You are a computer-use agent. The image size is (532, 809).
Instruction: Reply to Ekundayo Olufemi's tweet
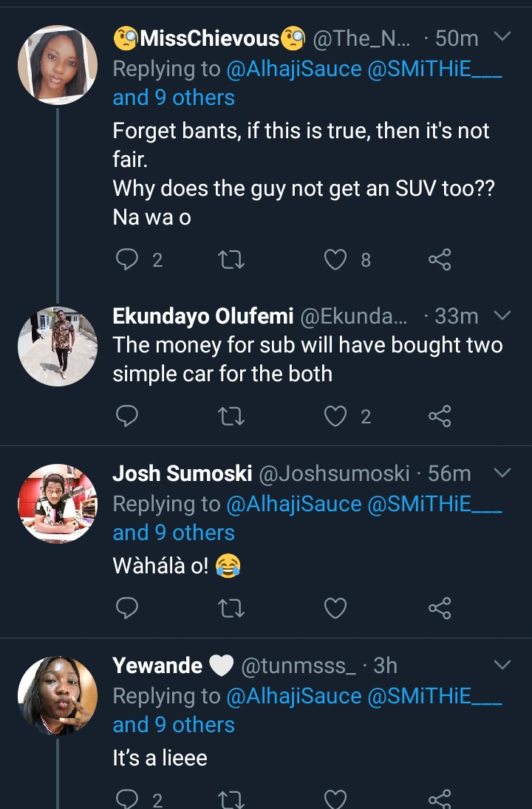(x=128, y=417)
